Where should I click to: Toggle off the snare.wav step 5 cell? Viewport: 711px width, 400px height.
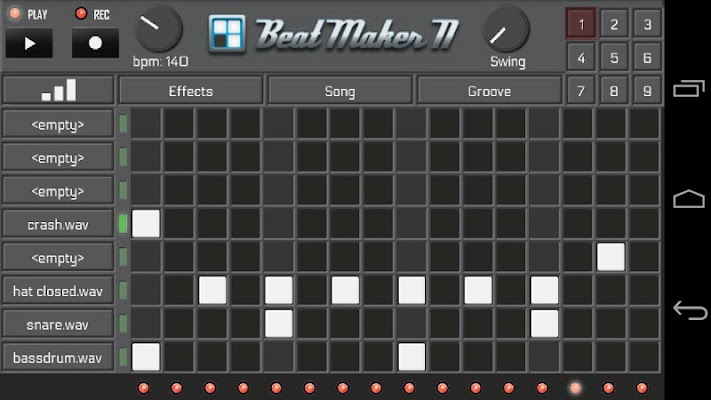click(278, 324)
